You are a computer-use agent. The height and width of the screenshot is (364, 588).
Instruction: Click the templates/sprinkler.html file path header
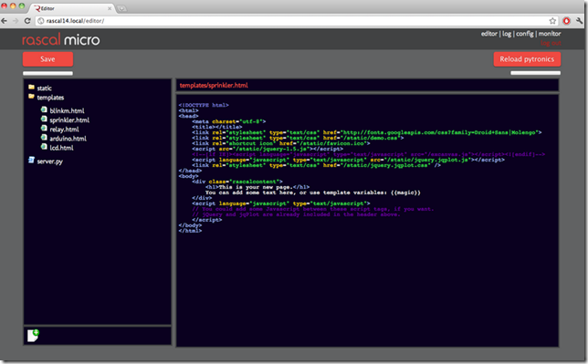[214, 85]
